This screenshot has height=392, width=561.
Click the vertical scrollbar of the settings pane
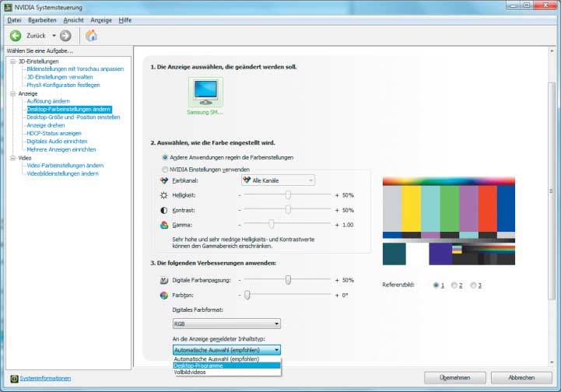(x=552, y=191)
